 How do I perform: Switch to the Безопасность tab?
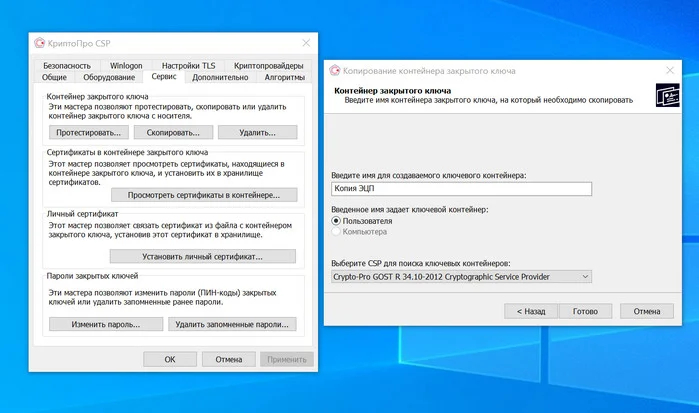[x=67, y=66]
